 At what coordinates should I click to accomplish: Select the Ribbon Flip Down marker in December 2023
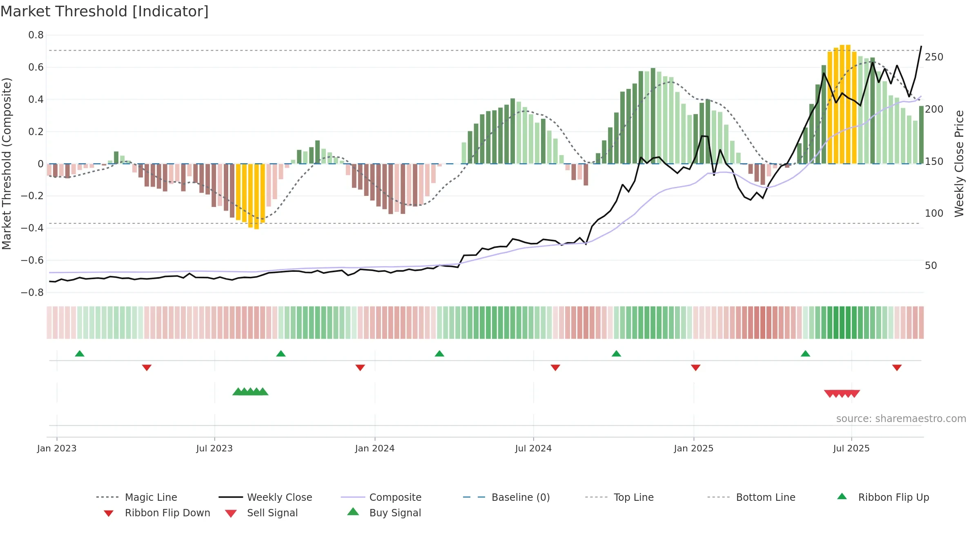tap(360, 368)
